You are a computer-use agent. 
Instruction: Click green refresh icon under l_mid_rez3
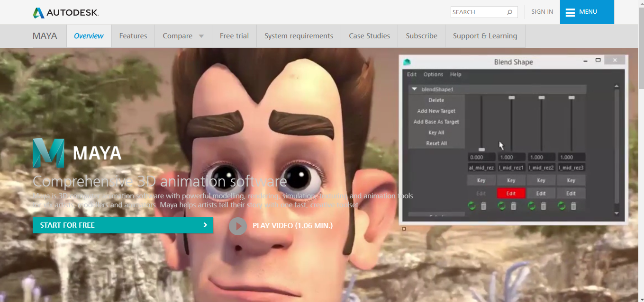(562, 206)
